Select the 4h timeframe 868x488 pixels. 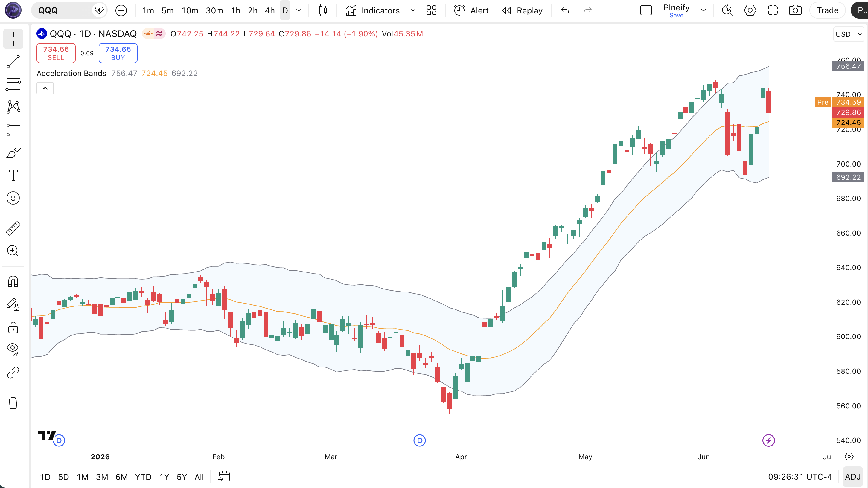[269, 10]
